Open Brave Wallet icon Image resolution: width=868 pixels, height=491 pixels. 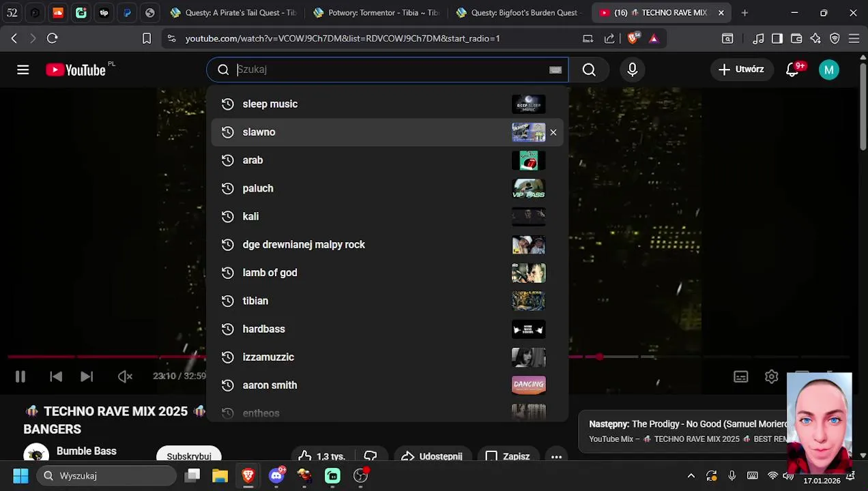pos(796,39)
